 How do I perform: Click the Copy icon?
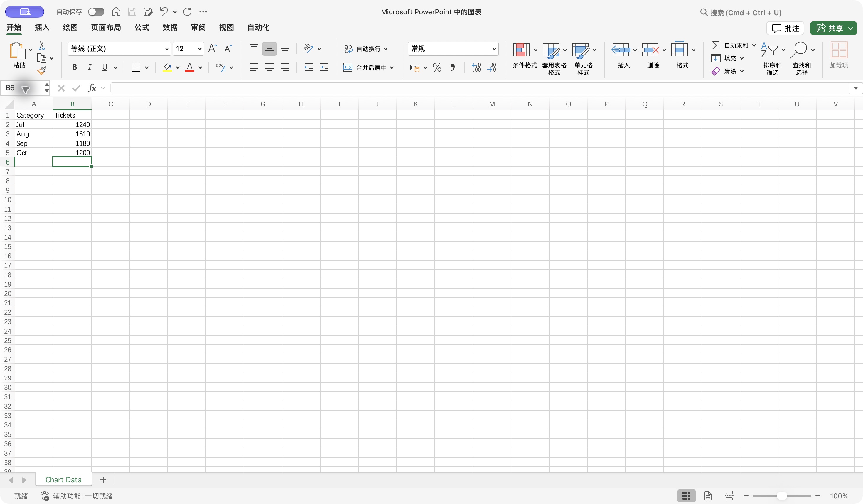41,58
